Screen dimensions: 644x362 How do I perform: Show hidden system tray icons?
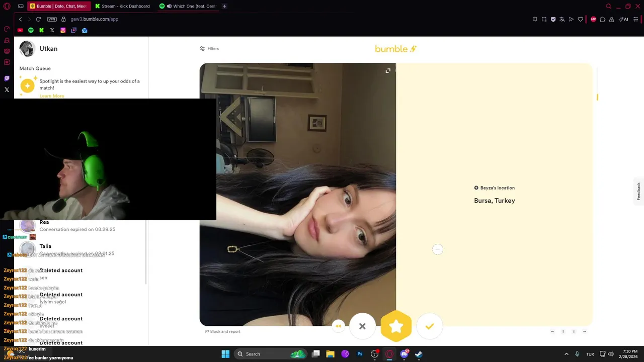tap(566, 354)
